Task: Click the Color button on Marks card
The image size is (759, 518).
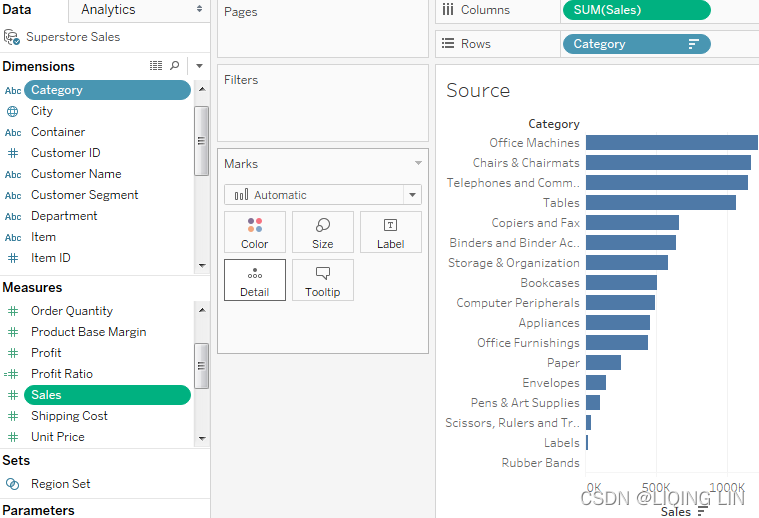Action: [x=255, y=232]
